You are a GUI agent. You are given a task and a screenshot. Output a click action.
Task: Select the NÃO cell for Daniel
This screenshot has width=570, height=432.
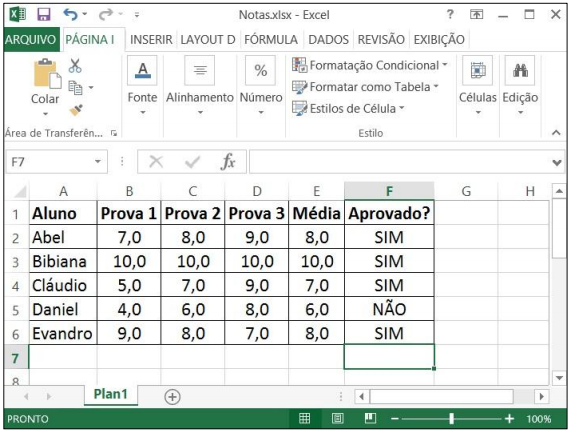(389, 309)
